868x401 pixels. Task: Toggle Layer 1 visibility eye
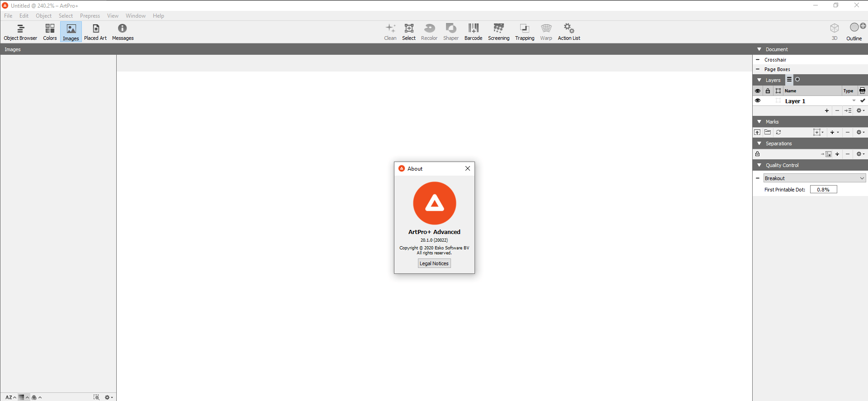pyautogui.click(x=758, y=101)
